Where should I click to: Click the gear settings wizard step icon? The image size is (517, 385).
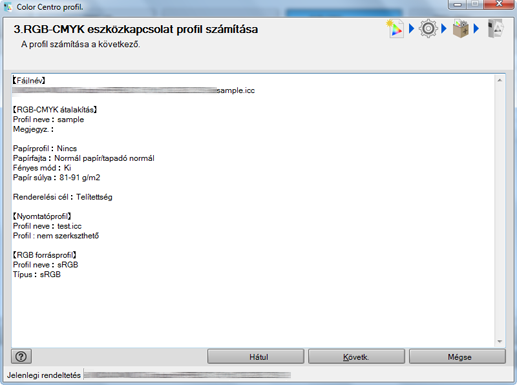(428, 29)
